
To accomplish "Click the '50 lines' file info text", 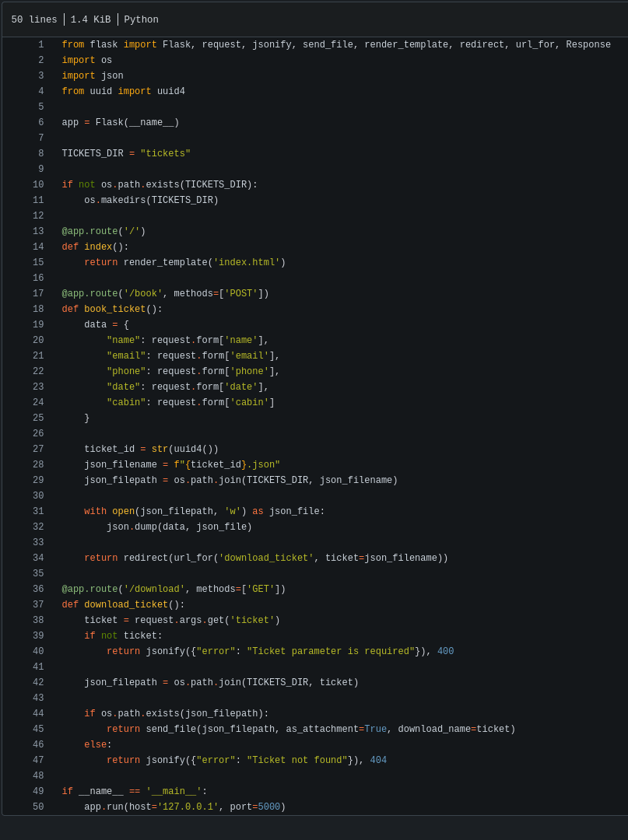I will coord(33,19).
